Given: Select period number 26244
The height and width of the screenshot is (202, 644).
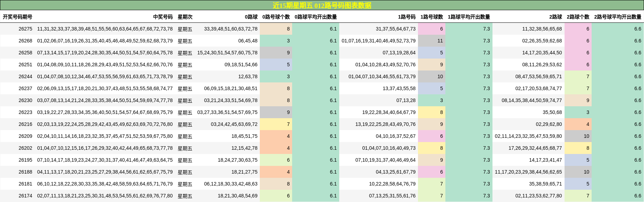Looking at the screenshot, I should [x=25, y=76].
